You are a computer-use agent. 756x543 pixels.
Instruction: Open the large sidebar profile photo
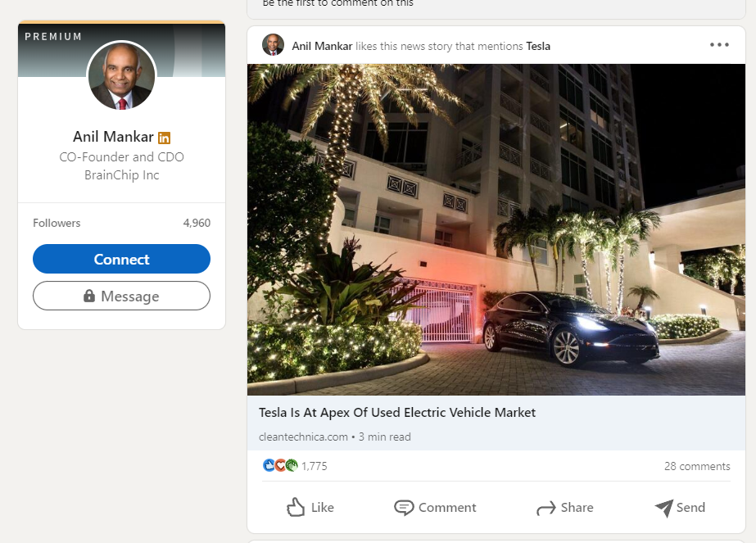pyautogui.click(x=121, y=76)
